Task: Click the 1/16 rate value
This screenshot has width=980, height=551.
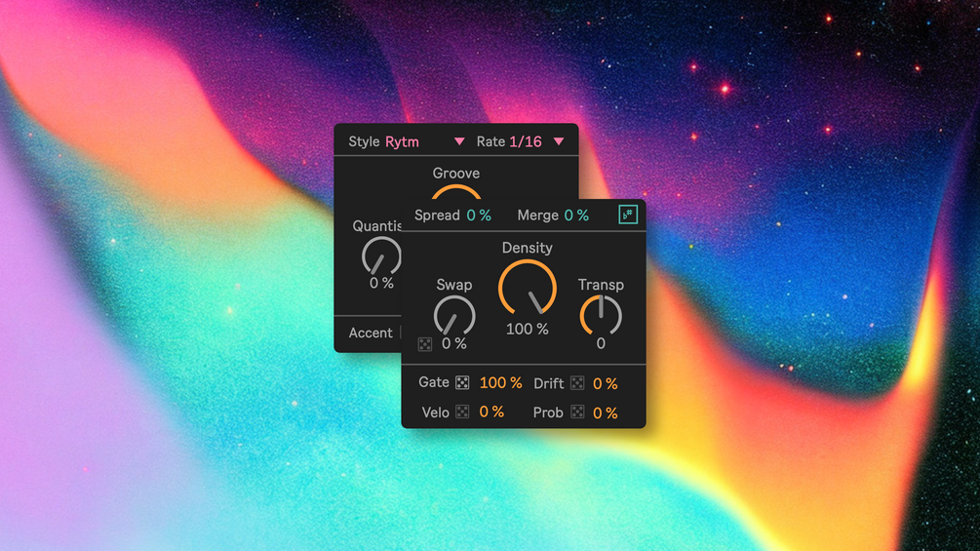Action: tap(526, 141)
